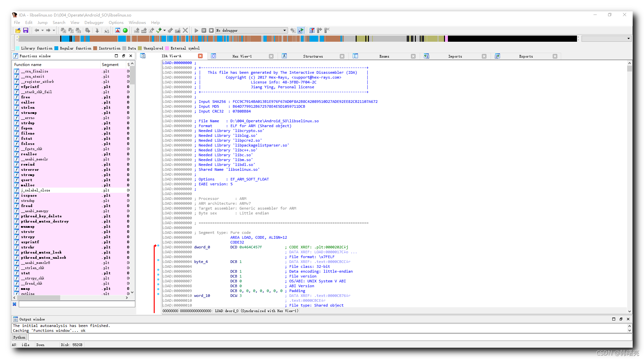The image size is (644, 359).
Task: Jump back with the left arrow
Action: 37,30
